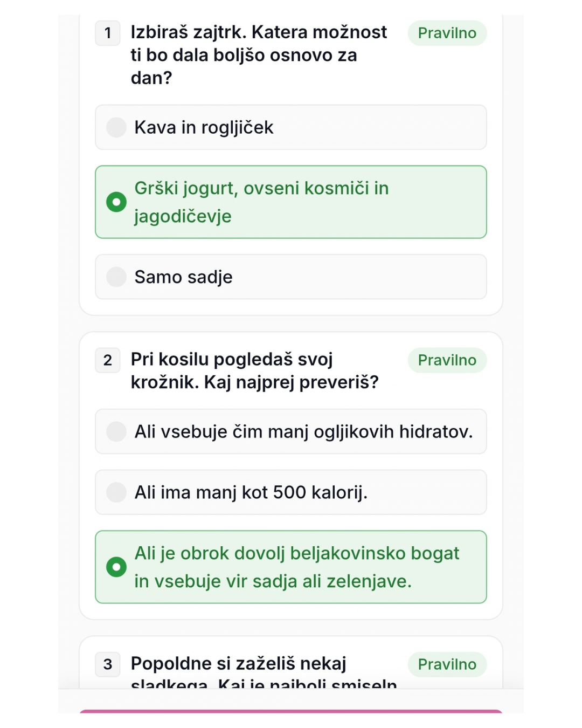582x728 pixels.
Task: Click Grški jogurt answer text
Action: [261, 202]
